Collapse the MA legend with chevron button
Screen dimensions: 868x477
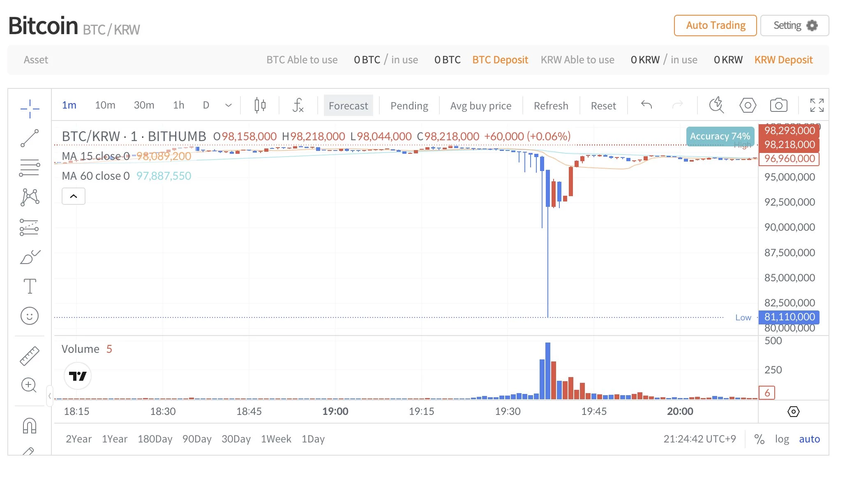pyautogui.click(x=73, y=196)
